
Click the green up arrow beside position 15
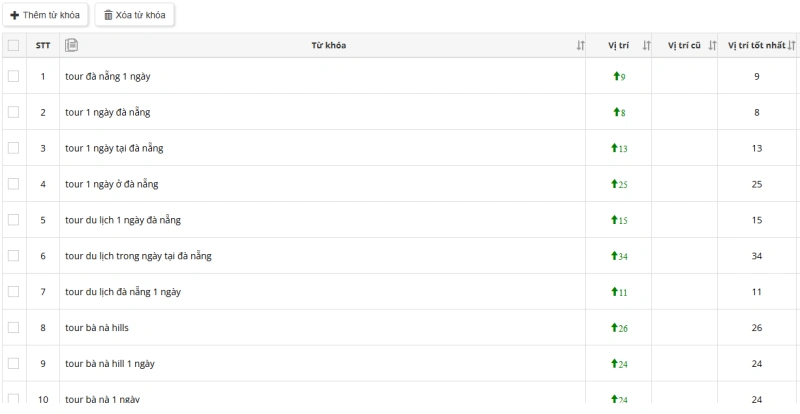[x=614, y=220]
